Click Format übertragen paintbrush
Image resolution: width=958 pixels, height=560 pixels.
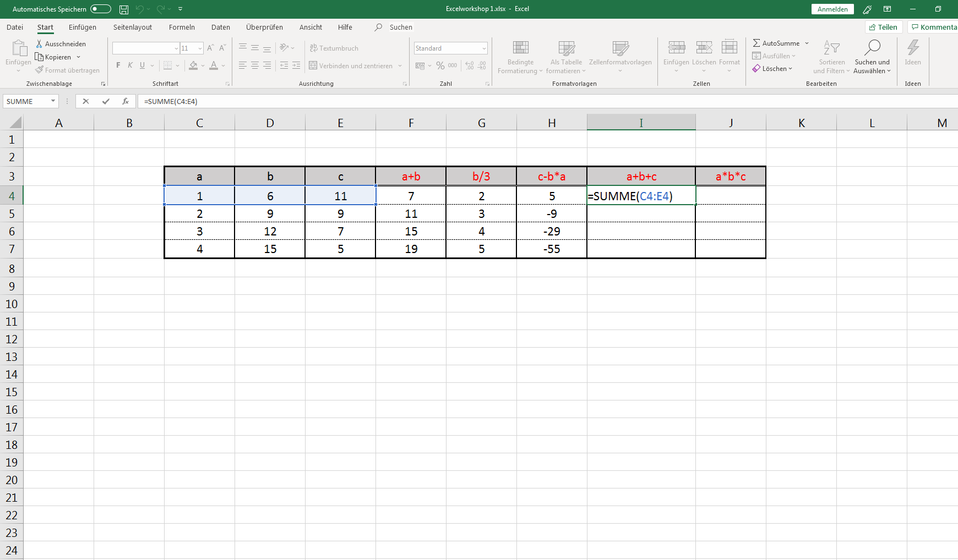(68, 70)
